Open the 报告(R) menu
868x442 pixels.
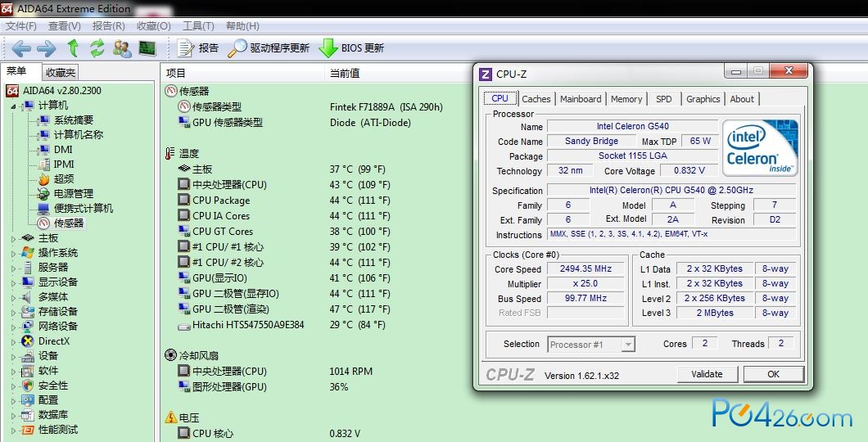(108, 26)
